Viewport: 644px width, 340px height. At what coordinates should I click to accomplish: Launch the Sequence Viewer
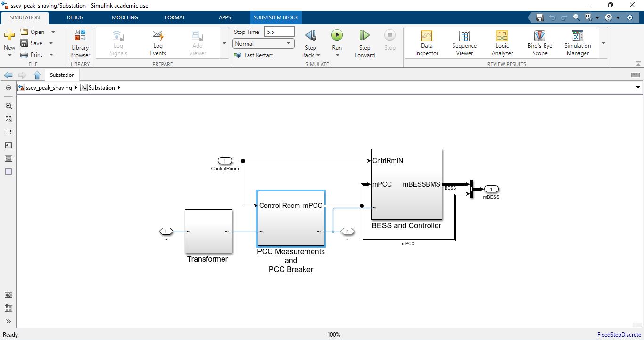[x=464, y=42]
